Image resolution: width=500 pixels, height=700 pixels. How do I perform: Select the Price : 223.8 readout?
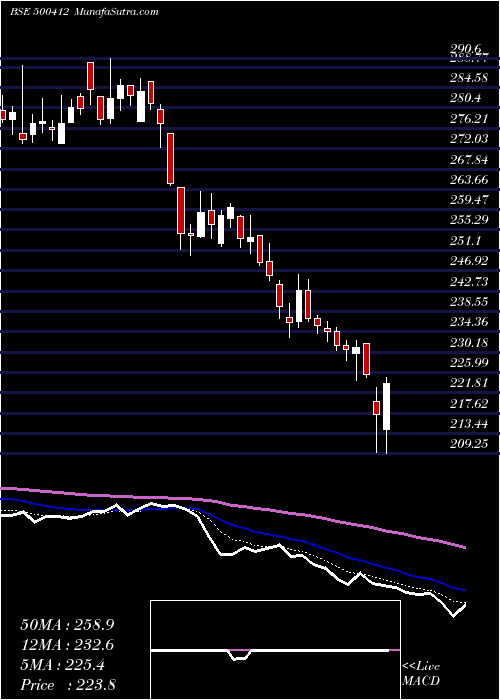pyautogui.click(x=68, y=685)
